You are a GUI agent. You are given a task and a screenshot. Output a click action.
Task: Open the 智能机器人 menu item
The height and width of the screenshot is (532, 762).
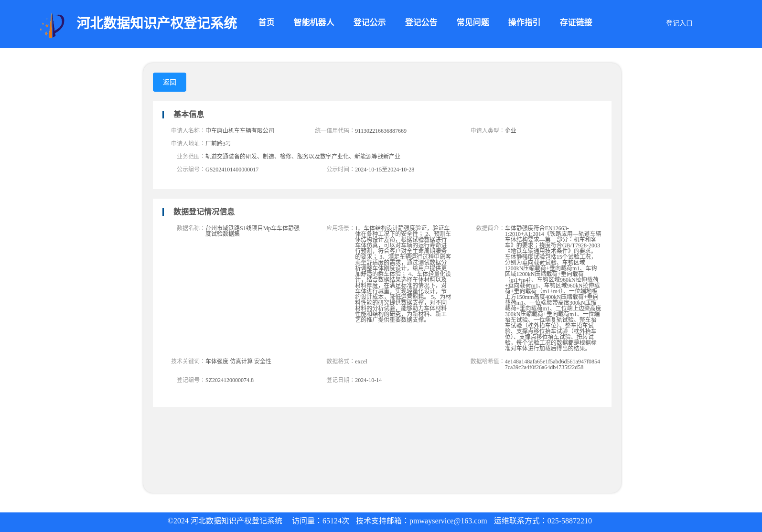(x=313, y=22)
